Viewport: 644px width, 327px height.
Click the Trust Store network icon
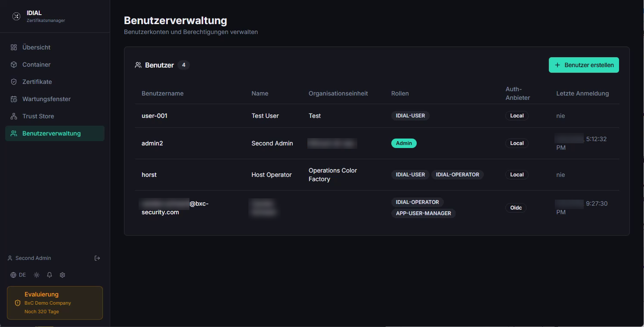14,116
